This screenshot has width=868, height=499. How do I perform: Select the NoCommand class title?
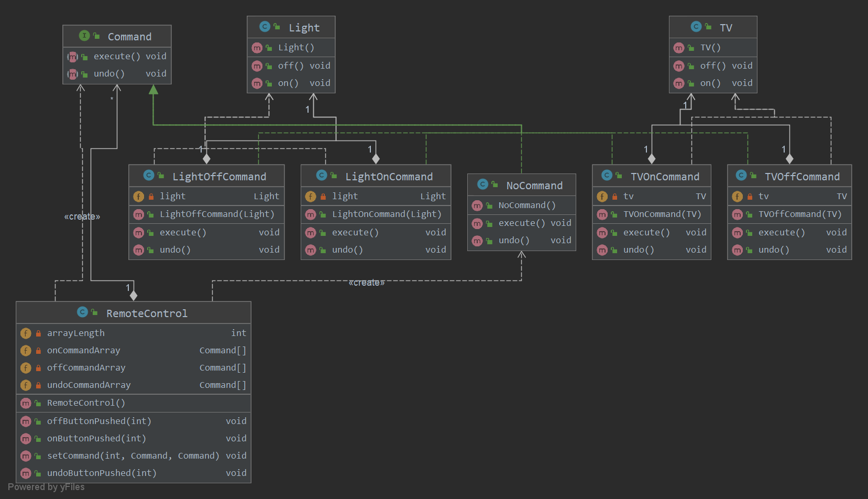pyautogui.click(x=534, y=186)
